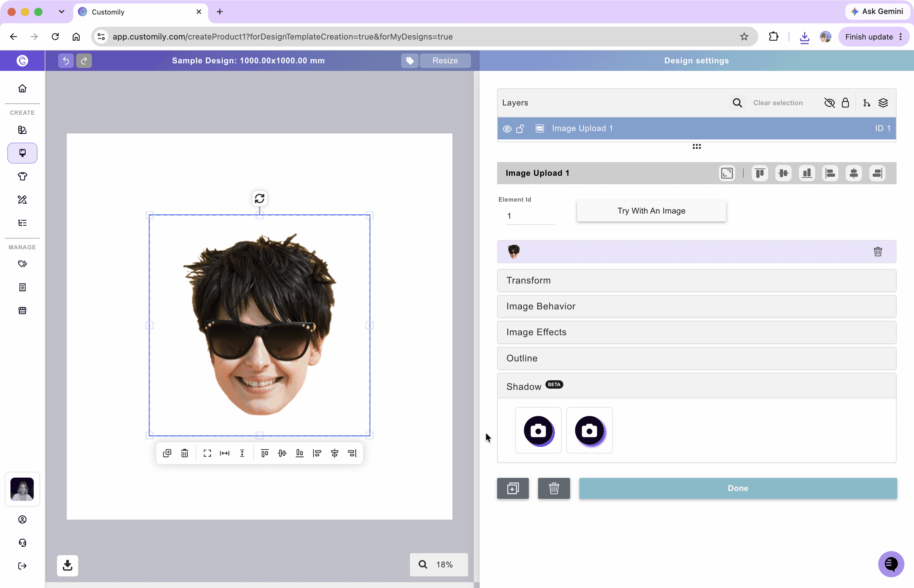Open the Home icon in left sidebar

[x=22, y=89]
